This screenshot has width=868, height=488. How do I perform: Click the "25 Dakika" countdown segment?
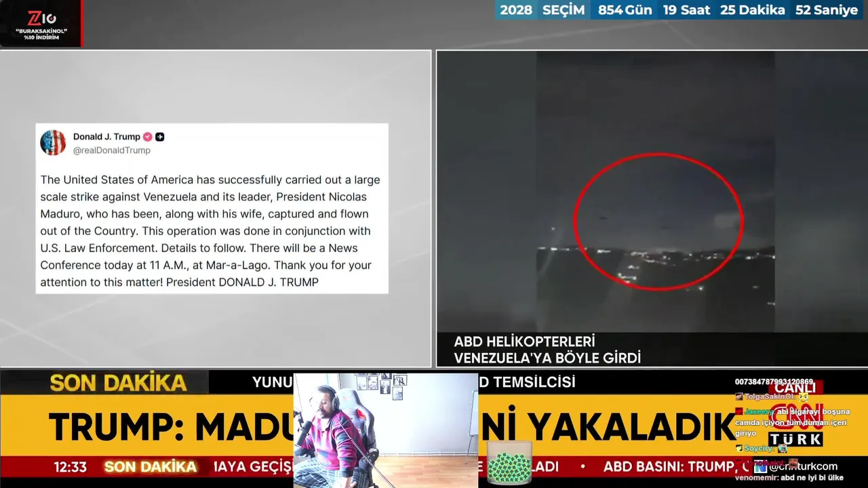pyautogui.click(x=753, y=10)
